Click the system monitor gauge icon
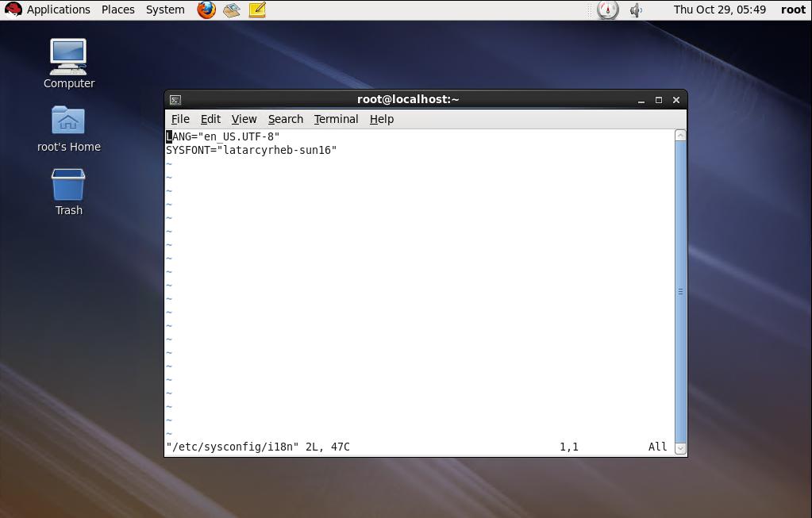 (x=607, y=10)
